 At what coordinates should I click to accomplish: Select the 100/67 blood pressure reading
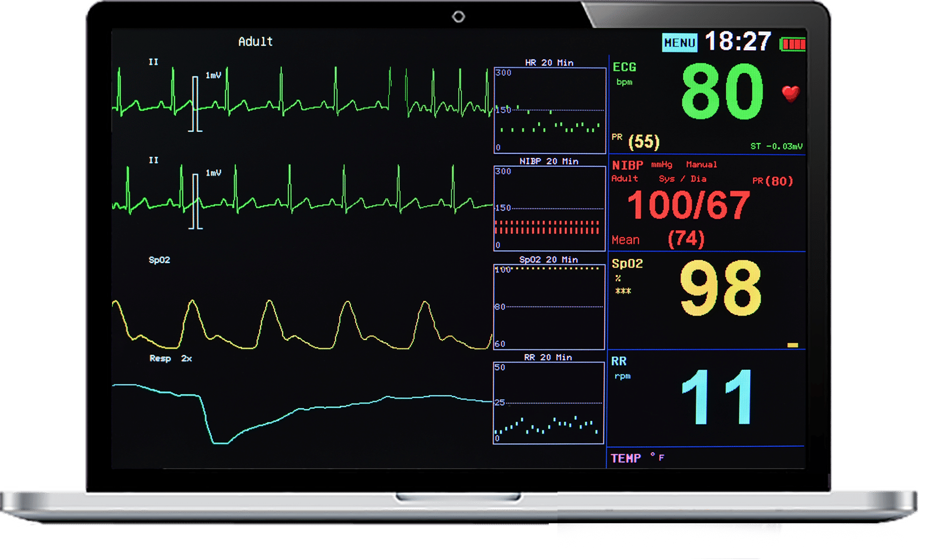click(688, 205)
